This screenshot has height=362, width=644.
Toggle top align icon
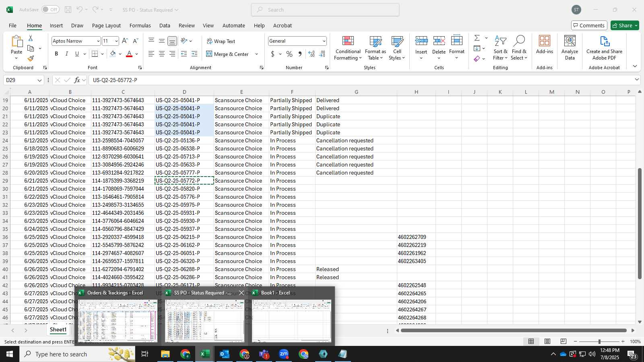coord(151,41)
